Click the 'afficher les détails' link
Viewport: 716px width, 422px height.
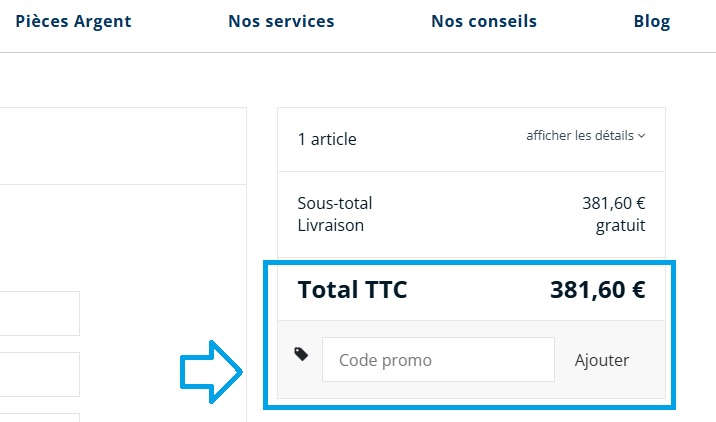tap(580, 136)
